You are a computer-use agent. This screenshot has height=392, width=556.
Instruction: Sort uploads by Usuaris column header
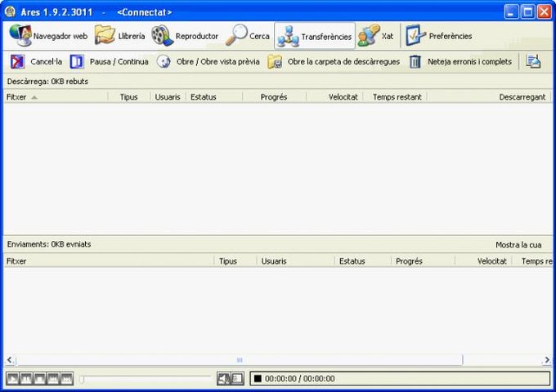click(x=295, y=261)
